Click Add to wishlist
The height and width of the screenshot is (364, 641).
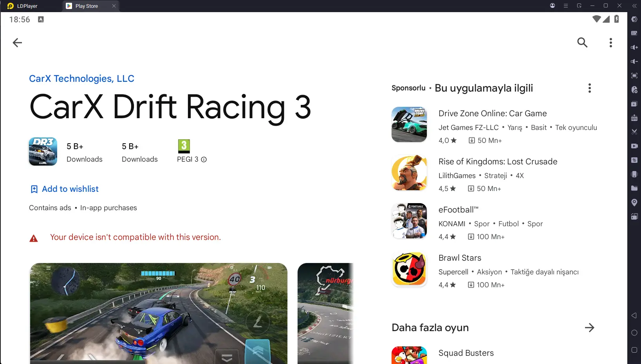[x=65, y=189]
